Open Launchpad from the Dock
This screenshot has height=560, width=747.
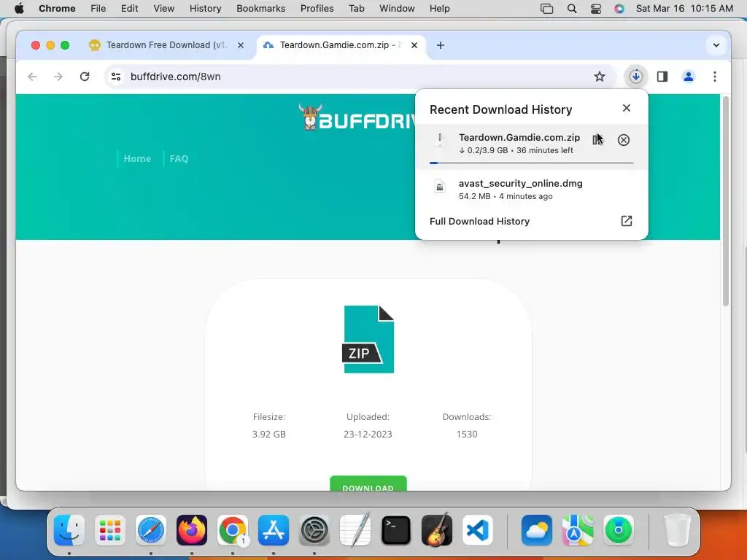click(x=109, y=530)
